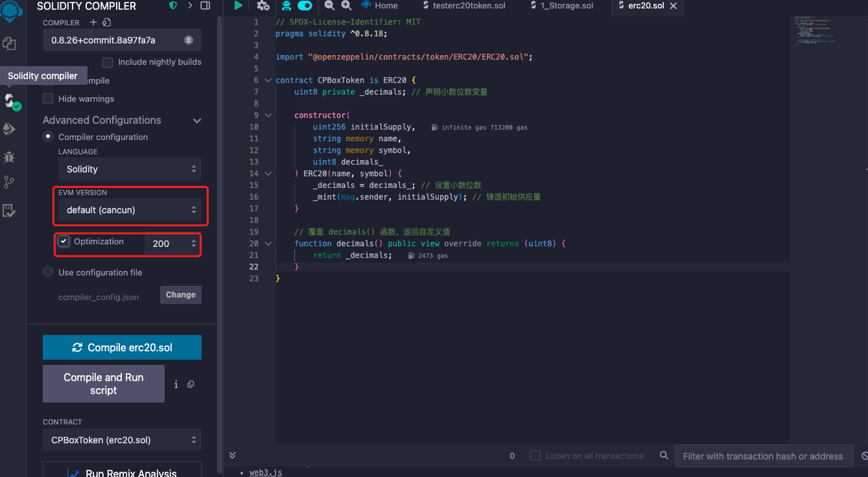Click Run Remix Analysis button
Image resolution: width=868 pixels, height=477 pixels.
[122, 472]
